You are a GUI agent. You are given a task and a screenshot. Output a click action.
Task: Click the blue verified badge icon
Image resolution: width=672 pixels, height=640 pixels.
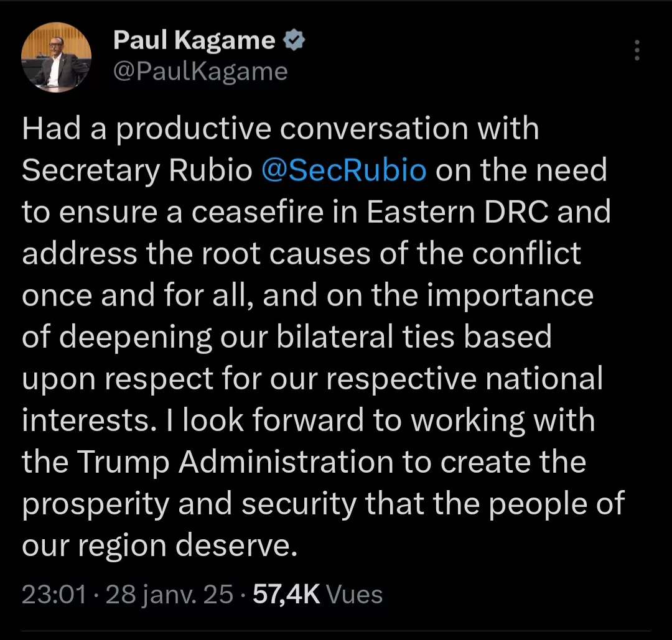[x=293, y=41]
